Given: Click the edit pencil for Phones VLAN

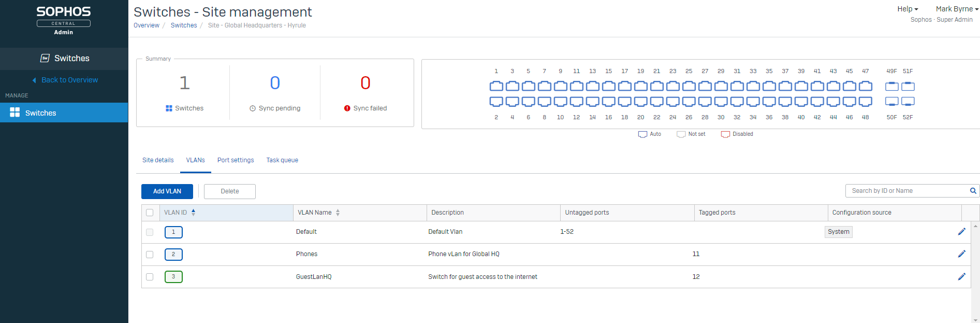Looking at the screenshot, I should pos(961,254).
